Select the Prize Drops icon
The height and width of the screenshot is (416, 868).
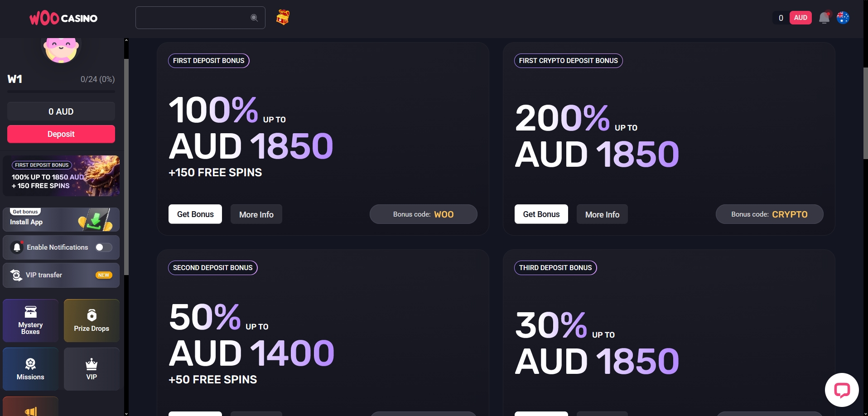click(92, 315)
